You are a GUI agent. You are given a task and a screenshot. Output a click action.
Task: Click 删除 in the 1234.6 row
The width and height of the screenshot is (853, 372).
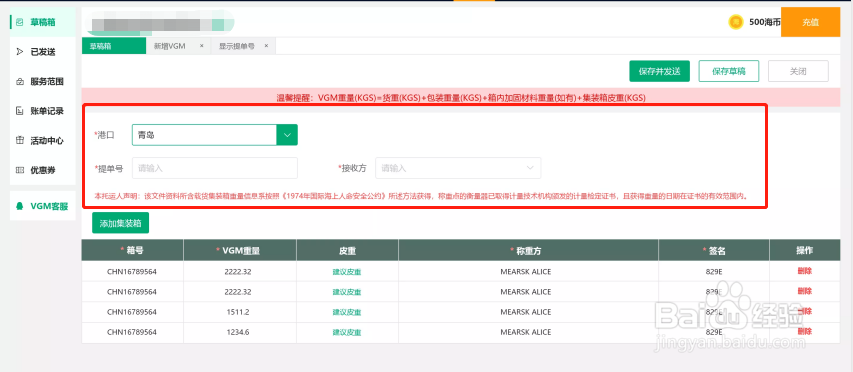(804, 331)
